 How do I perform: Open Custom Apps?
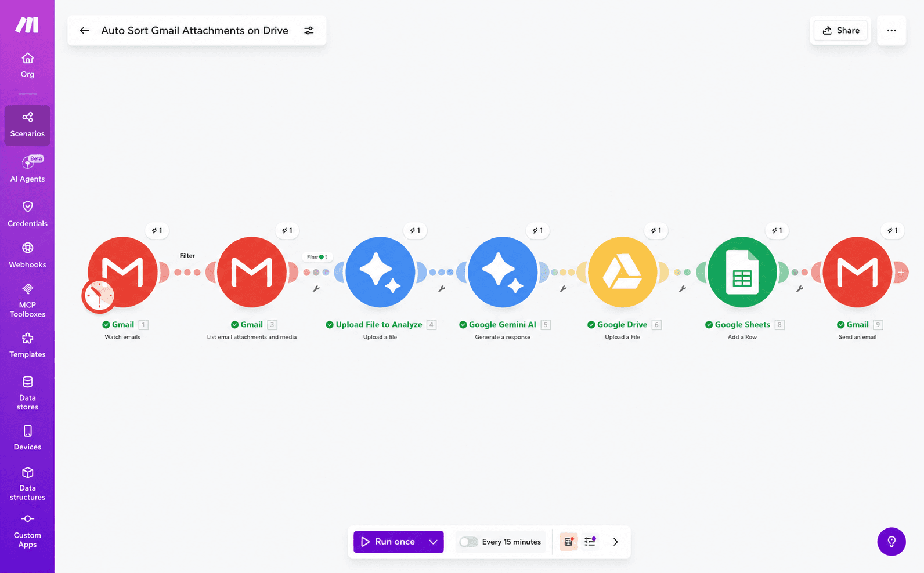click(x=27, y=531)
